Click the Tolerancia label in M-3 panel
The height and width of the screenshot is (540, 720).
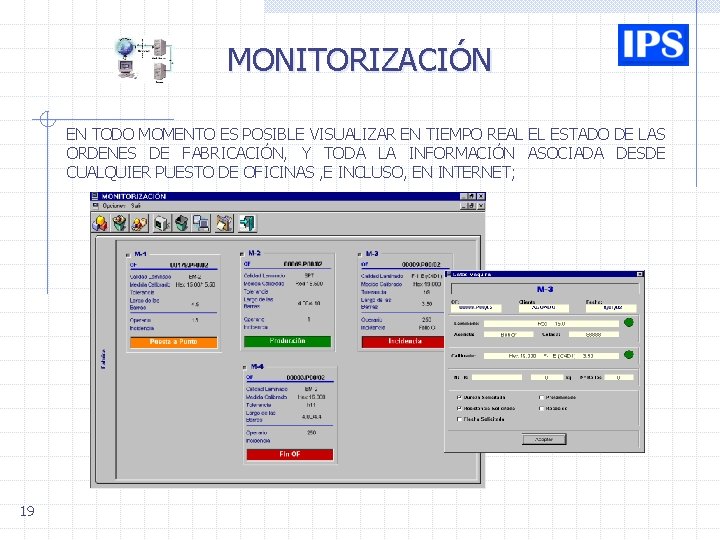(374, 292)
